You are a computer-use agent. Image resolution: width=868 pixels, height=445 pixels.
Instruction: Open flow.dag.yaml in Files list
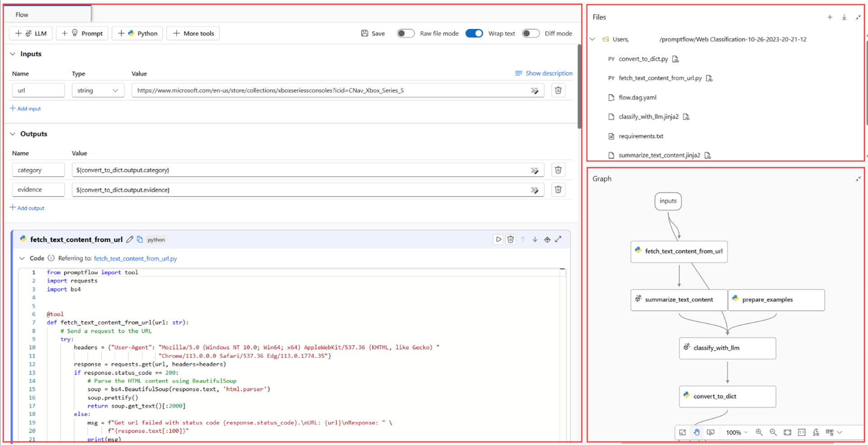click(x=637, y=98)
